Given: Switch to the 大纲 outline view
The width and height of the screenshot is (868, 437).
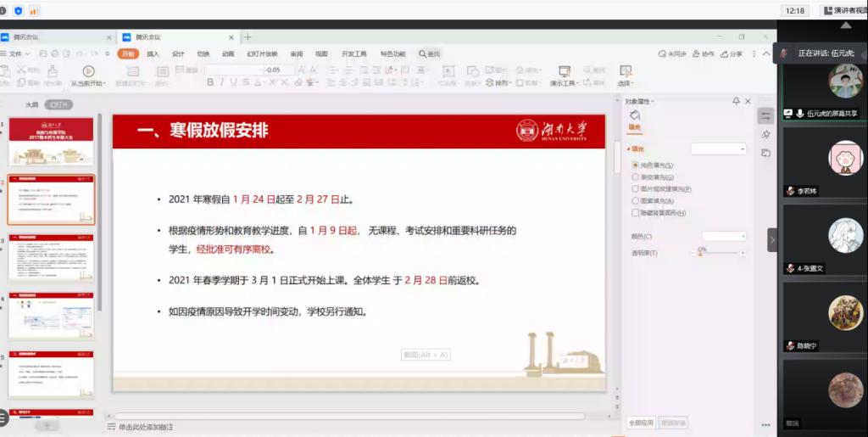Looking at the screenshot, I should click(31, 104).
